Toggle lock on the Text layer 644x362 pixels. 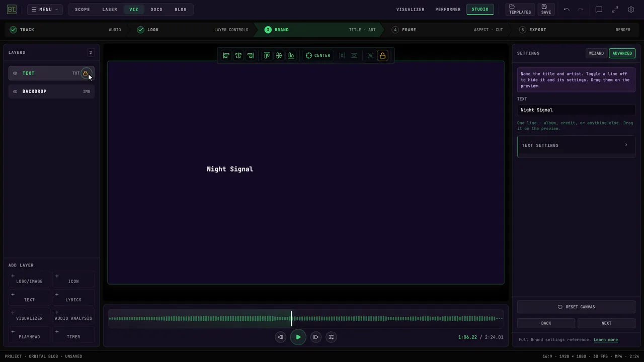point(86,73)
